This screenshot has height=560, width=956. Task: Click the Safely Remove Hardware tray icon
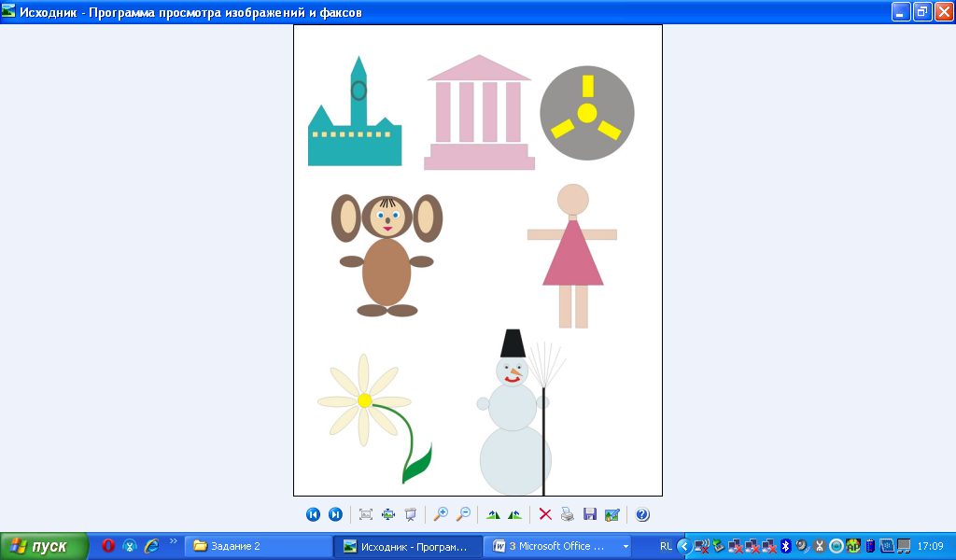[719, 546]
